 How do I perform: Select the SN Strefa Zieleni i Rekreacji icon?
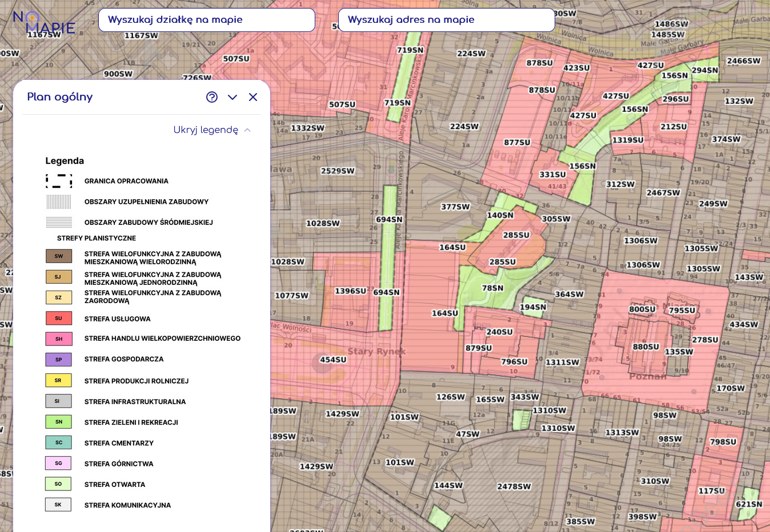(x=58, y=421)
